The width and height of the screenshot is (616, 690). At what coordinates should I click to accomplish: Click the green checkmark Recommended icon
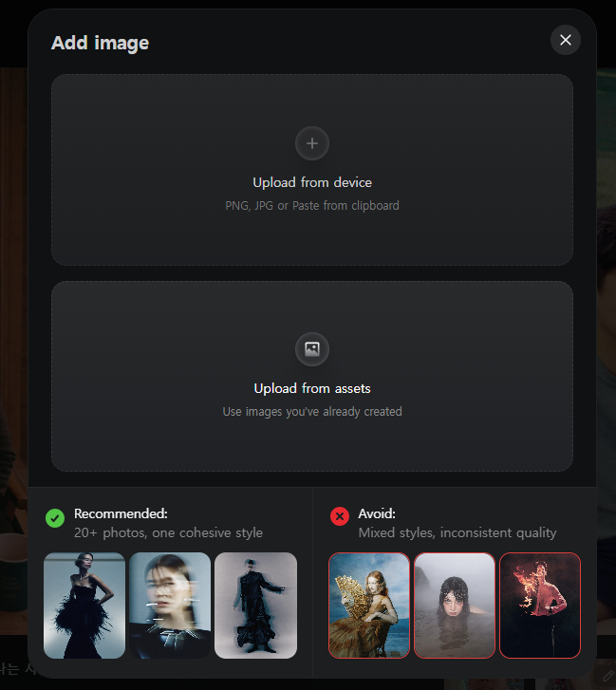point(55,518)
